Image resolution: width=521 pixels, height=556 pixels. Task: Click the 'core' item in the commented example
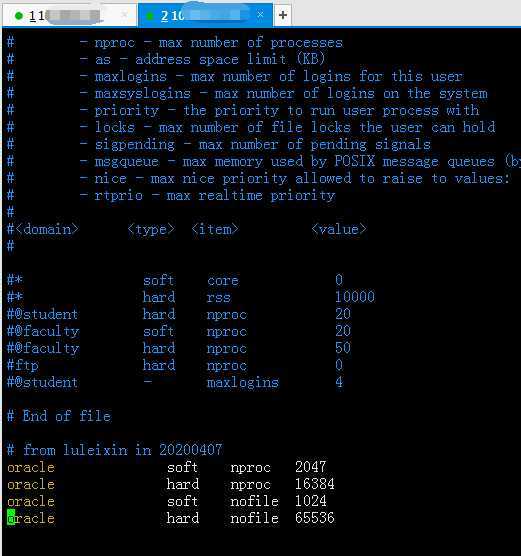pyautogui.click(x=223, y=280)
